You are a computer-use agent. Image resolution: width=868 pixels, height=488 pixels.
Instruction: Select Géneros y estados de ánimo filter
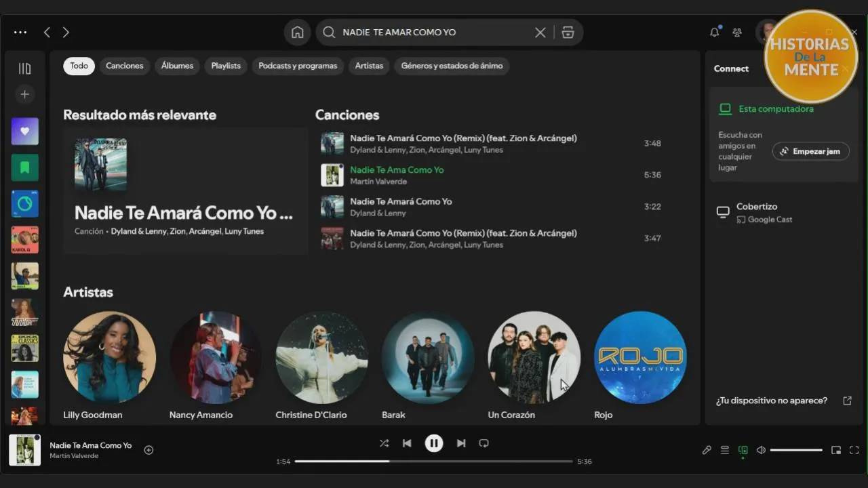point(452,66)
